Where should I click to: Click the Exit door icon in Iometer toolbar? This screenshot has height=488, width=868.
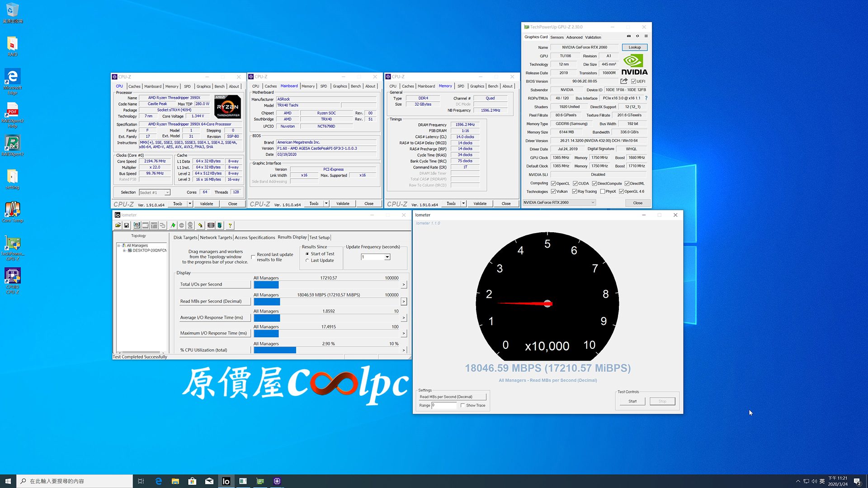[220, 225]
